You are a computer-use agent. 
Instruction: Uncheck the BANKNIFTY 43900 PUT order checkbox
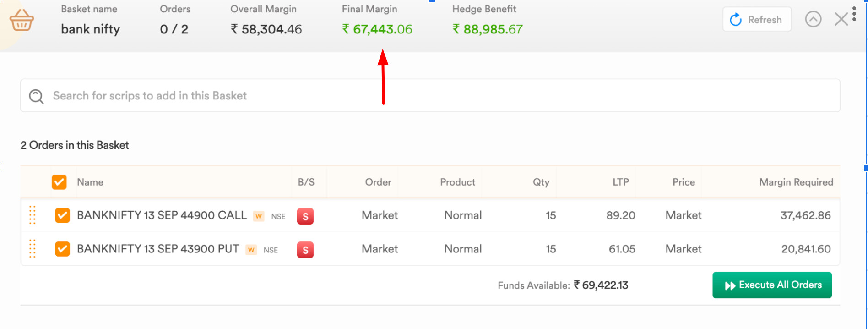[x=62, y=249]
